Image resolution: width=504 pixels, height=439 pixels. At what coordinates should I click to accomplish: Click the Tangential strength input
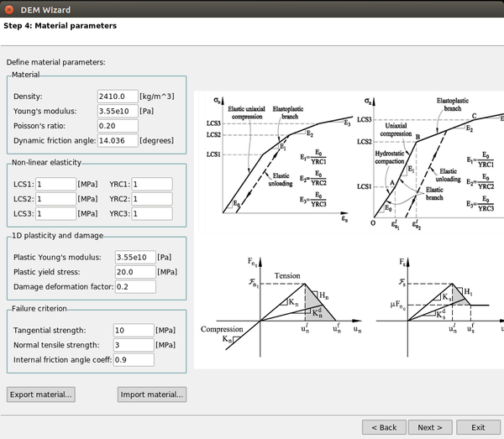coord(134,331)
